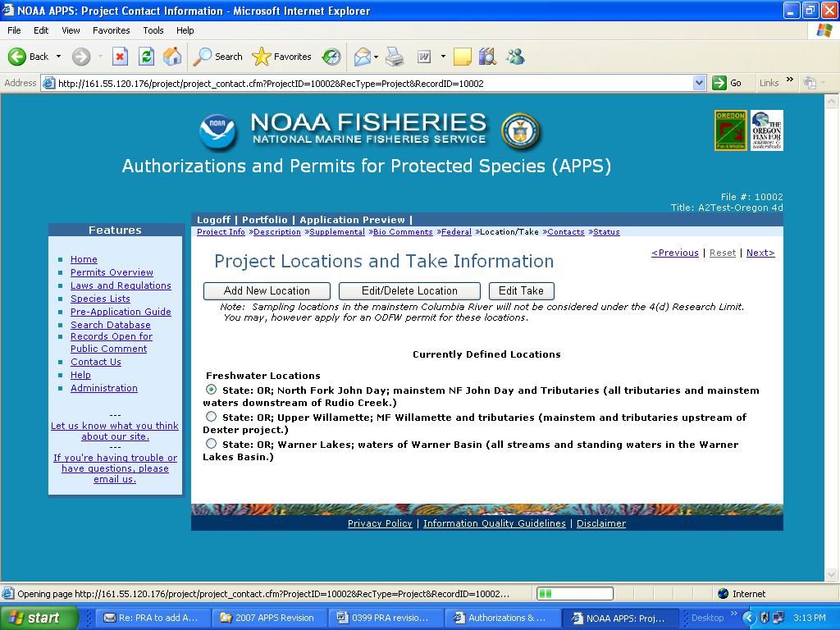Open the Species Lists sidebar link
Image resolution: width=840 pixels, height=630 pixels.
[100, 299]
